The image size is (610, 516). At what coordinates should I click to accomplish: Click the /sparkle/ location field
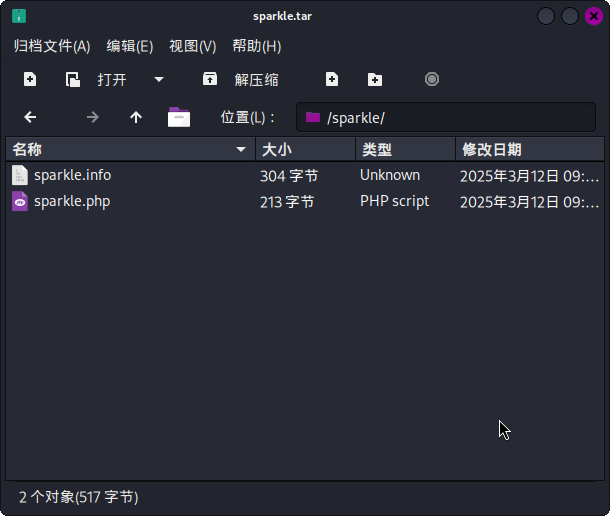pyautogui.click(x=446, y=117)
